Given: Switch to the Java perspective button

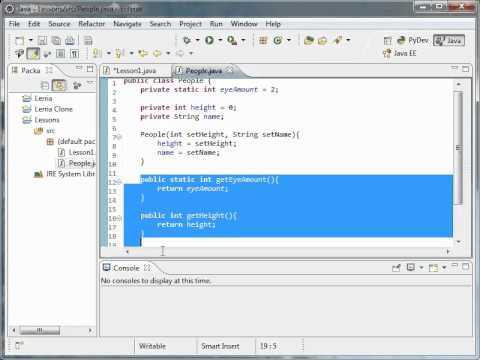Looking at the screenshot, I should [449, 41].
